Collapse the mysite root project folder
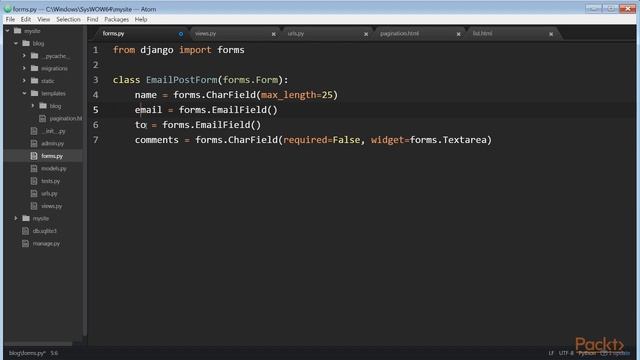The height and width of the screenshot is (360, 640). [x=8, y=31]
